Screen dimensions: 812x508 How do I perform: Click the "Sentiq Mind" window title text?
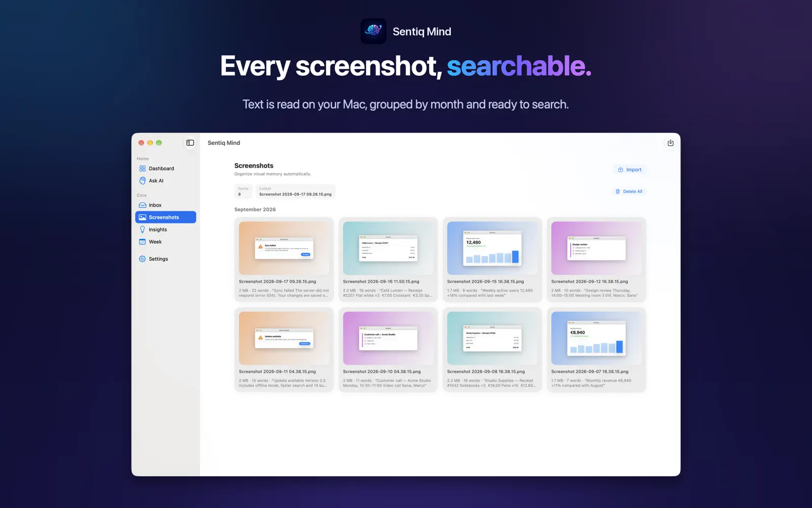[224, 143]
